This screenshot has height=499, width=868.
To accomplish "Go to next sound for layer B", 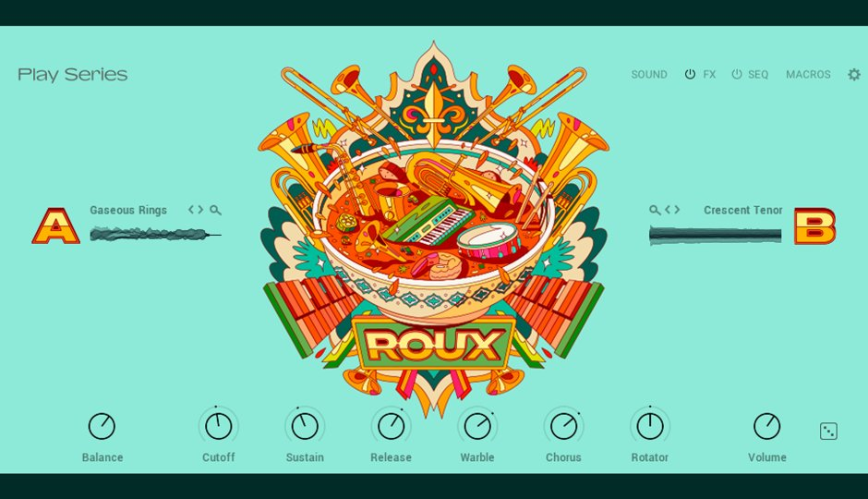I will (x=677, y=210).
